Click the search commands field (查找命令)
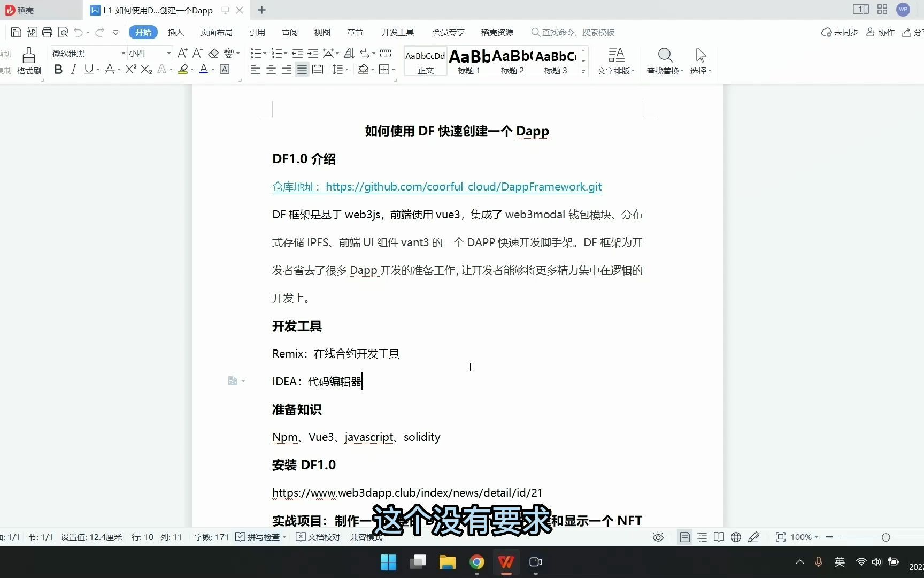The width and height of the screenshot is (924, 578). click(x=573, y=32)
